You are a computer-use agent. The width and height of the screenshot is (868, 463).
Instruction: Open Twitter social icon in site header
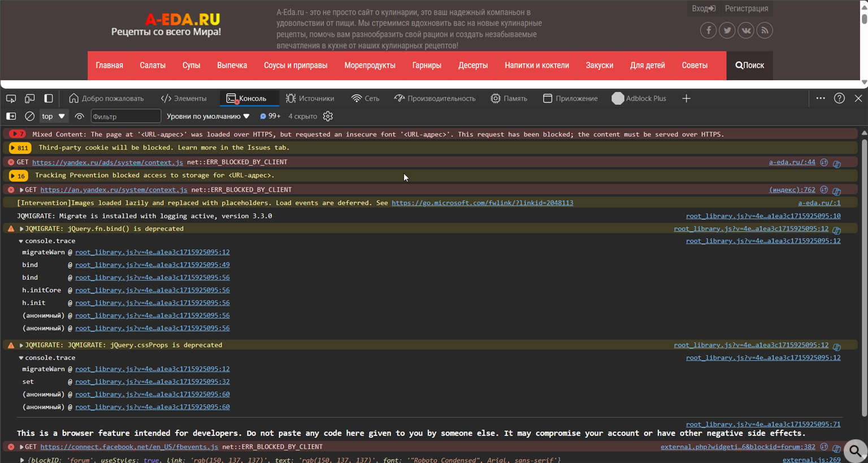click(727, 31)
